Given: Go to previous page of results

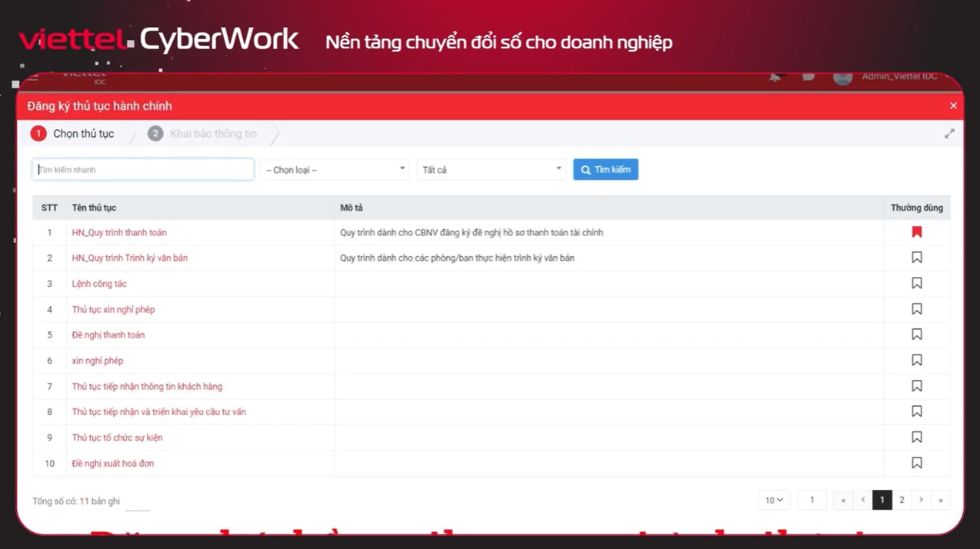Looking at the screenshot, I should (863, 500).
